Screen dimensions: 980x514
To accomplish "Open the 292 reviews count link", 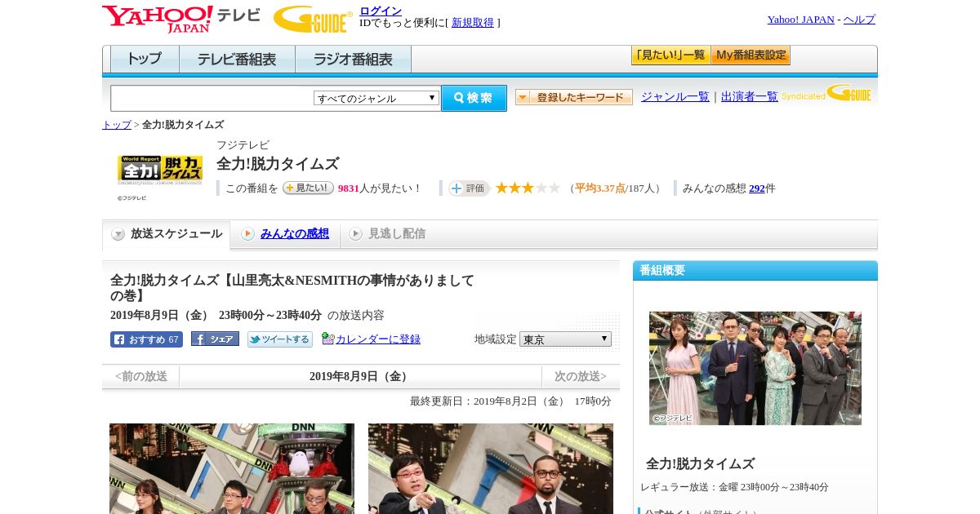I will coord(757,188).
